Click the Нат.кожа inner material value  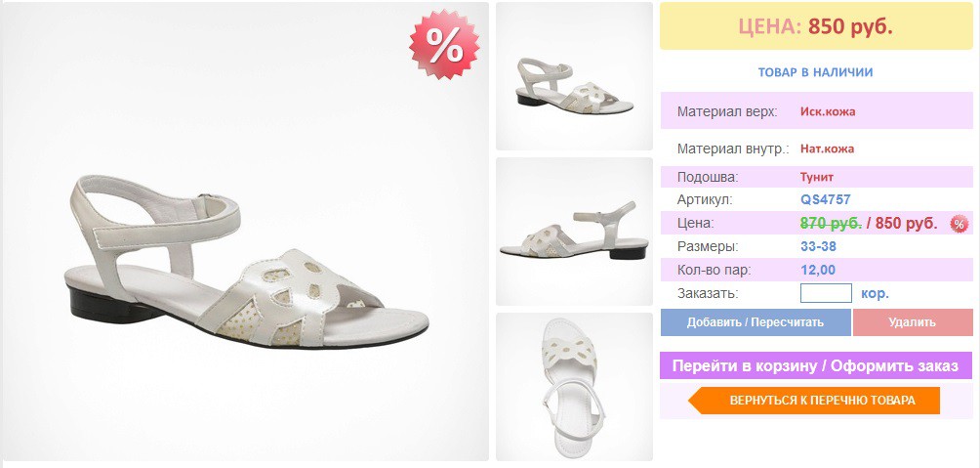point(827,149)
